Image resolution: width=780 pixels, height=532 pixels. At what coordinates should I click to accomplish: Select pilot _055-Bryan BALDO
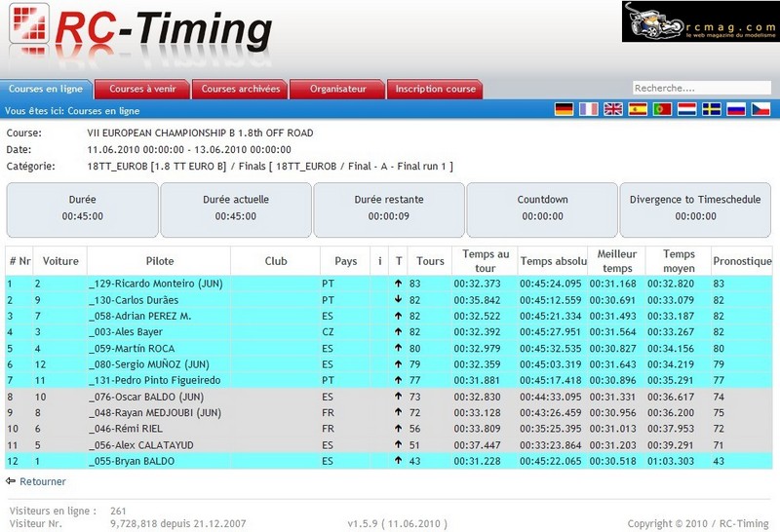[132, 461]
